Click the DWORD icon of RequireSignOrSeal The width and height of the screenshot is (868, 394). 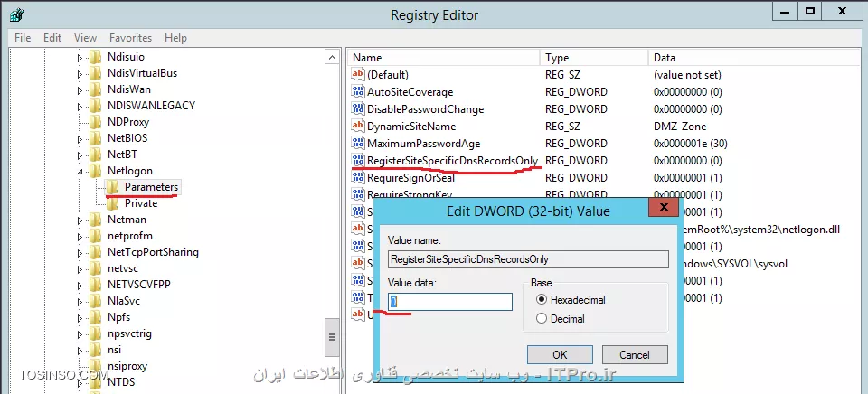click(x=358, y=178)
